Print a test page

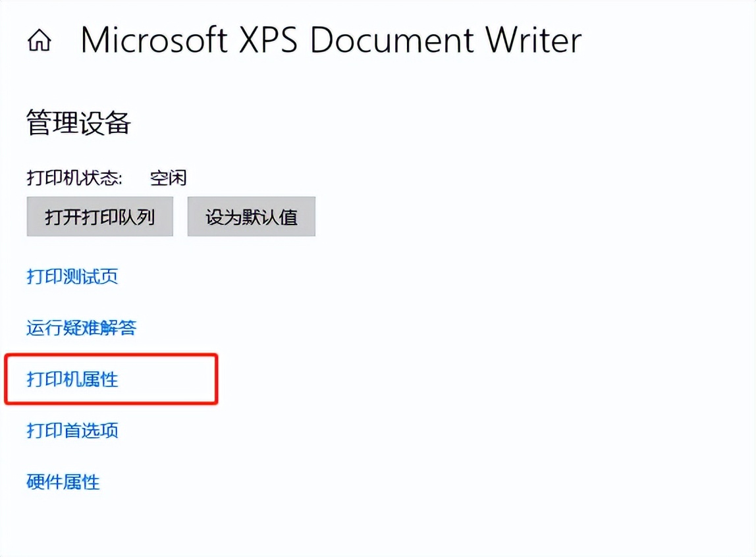click(72, 276)
